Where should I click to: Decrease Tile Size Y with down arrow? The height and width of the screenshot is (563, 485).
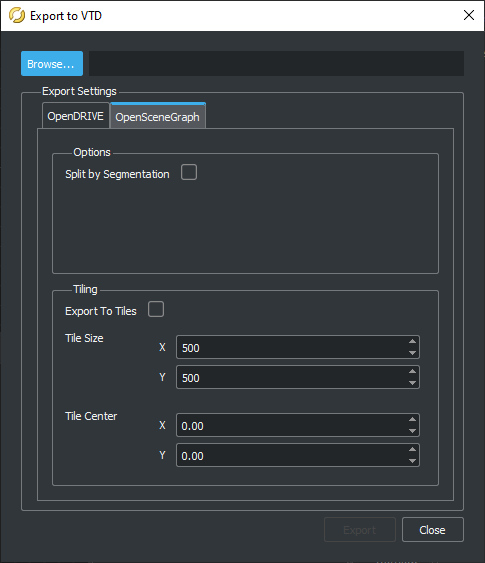[x=412, y=383]
